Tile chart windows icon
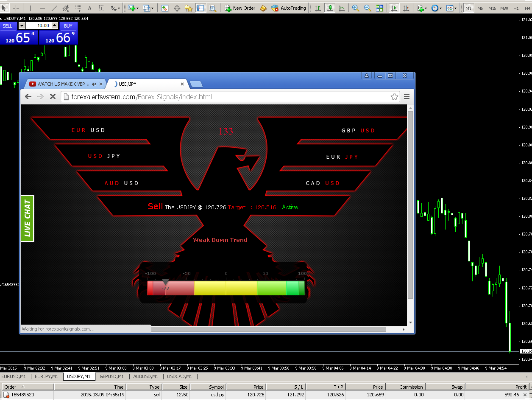 (x=379, y=8)
